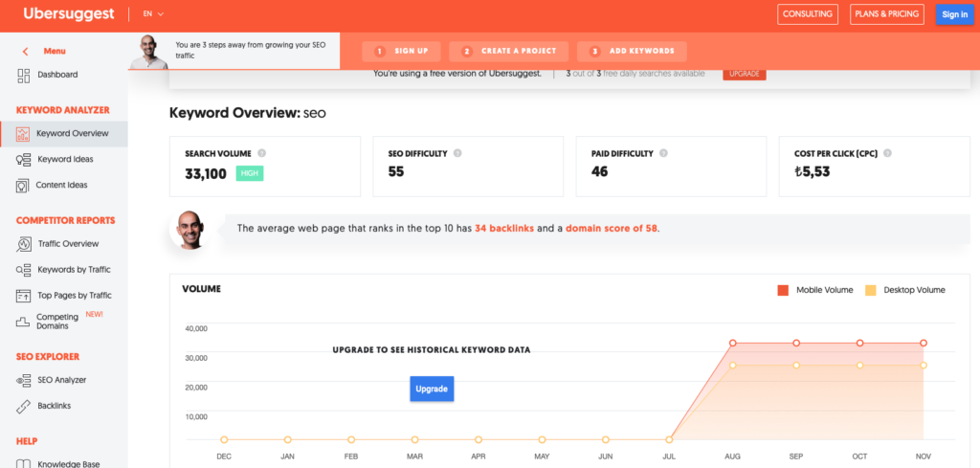This screenshot has width=980, height=468.
Task: Click the 34 backlinks link
Action: (504, 229)
